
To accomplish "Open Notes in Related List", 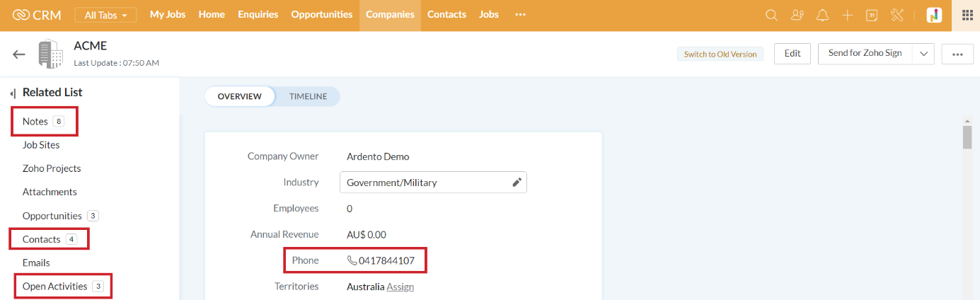I will pos(35,122).
